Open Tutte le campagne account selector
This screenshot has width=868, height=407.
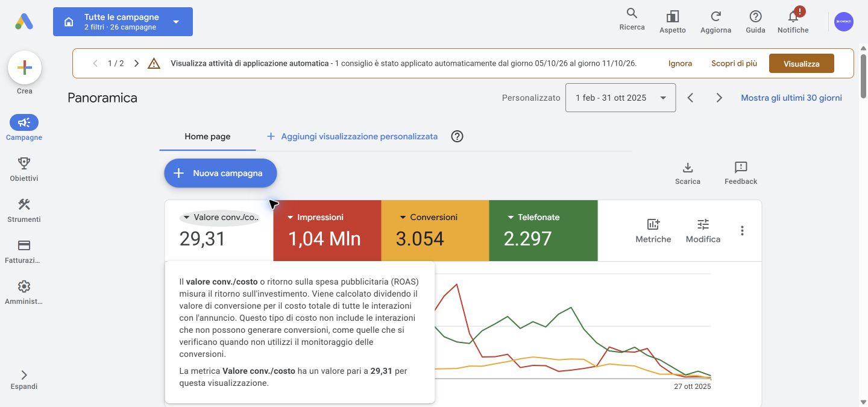(x=123, y=22)
